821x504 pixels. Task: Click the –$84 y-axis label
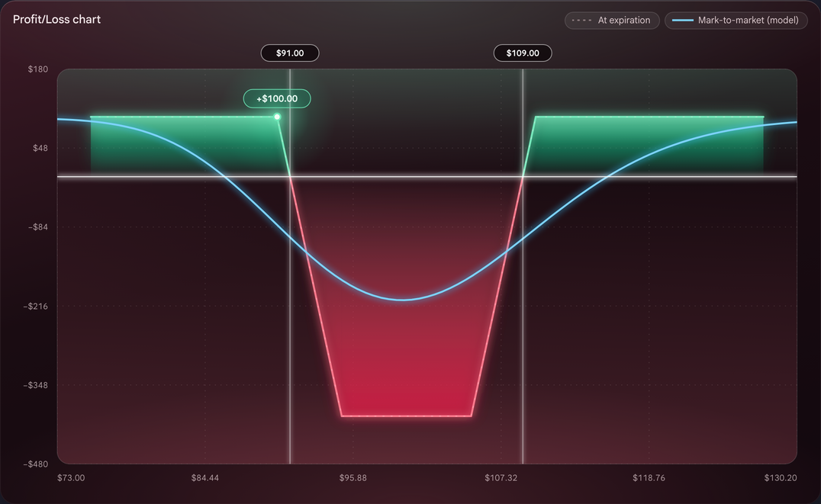pyautogui.click(x=37, y=227)
